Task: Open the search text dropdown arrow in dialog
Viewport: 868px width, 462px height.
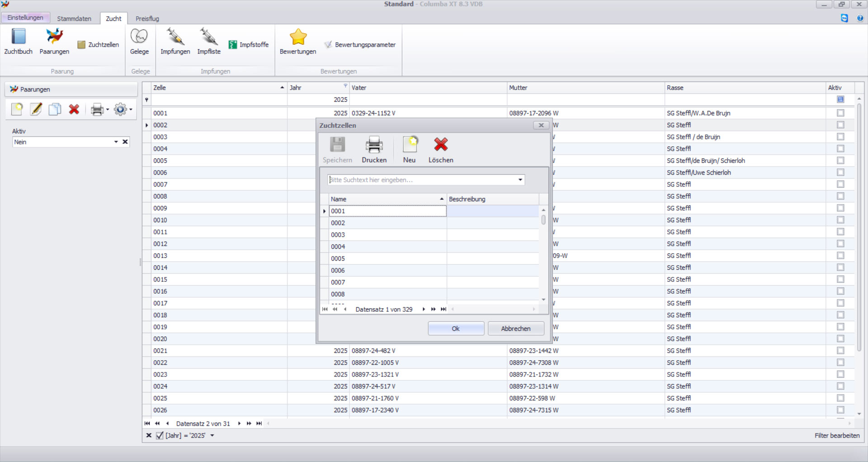Action: 520,180
